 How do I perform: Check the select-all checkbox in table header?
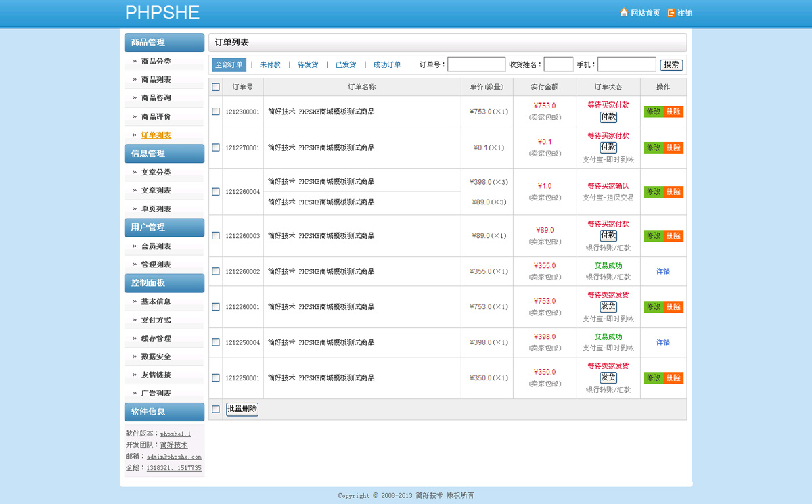point(215,87)
